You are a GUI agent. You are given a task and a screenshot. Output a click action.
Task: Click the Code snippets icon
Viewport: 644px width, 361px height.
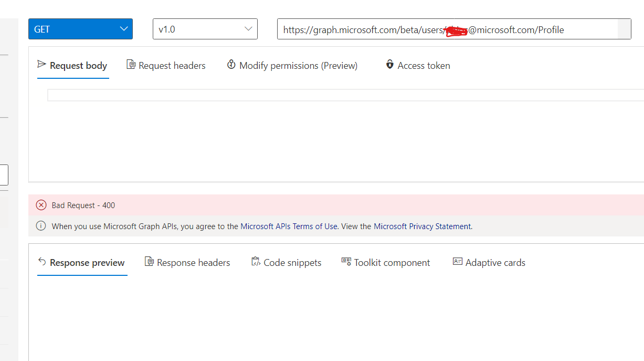pos(256,262)
